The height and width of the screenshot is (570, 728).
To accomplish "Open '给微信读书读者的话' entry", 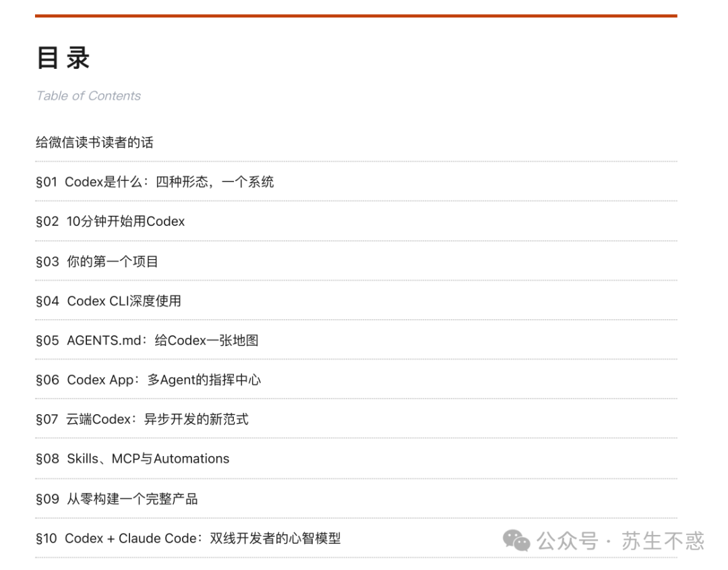I will 95,142.
